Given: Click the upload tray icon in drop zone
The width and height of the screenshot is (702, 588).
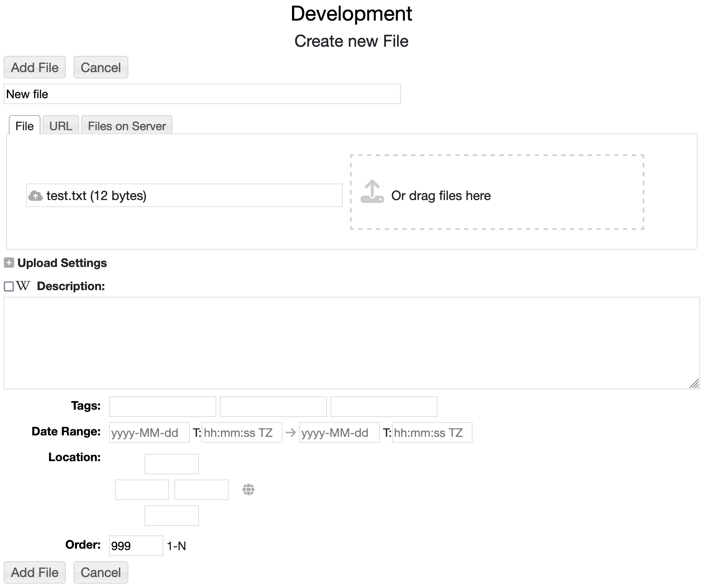Looking at the screenshot, I should [x=372, y=192].
